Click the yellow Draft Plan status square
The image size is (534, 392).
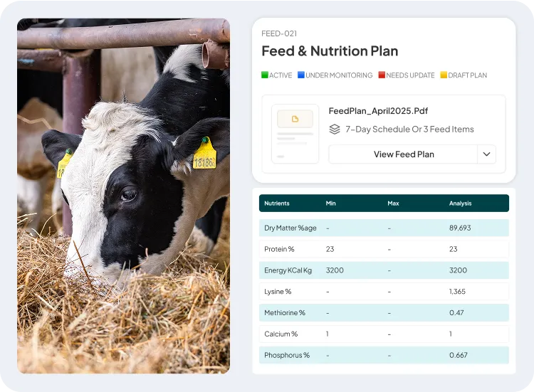444,75
